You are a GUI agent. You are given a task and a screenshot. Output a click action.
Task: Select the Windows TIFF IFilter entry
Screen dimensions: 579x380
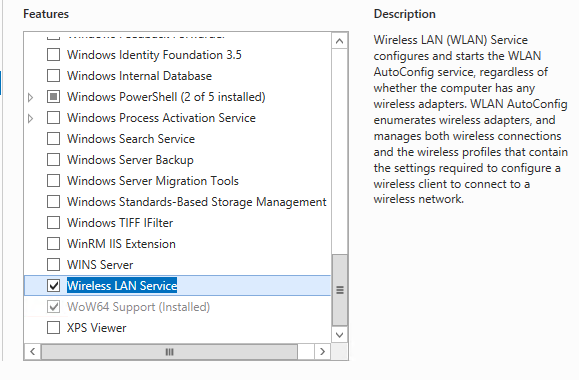tap(120, 223)
